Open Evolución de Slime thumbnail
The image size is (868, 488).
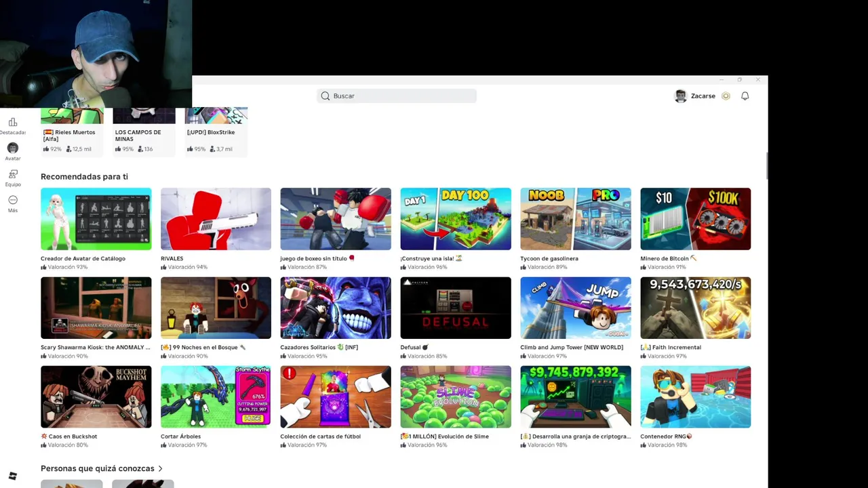tap(456, 397)
